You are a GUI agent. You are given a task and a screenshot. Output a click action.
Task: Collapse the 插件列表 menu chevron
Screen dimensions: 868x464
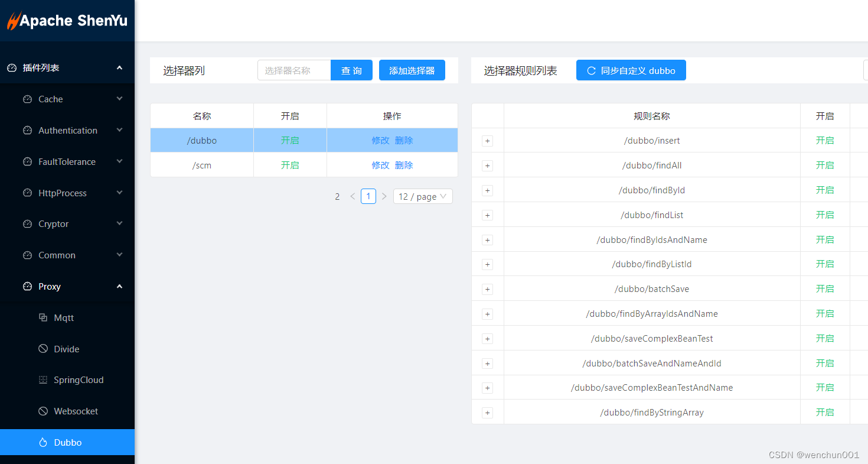(119, 68)
